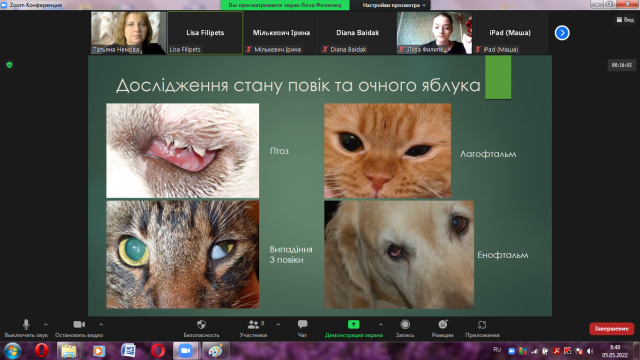Expand share screen options arrow
This screenshot has height=360, width=640.
pyautogui.click(x=381, y=324)
